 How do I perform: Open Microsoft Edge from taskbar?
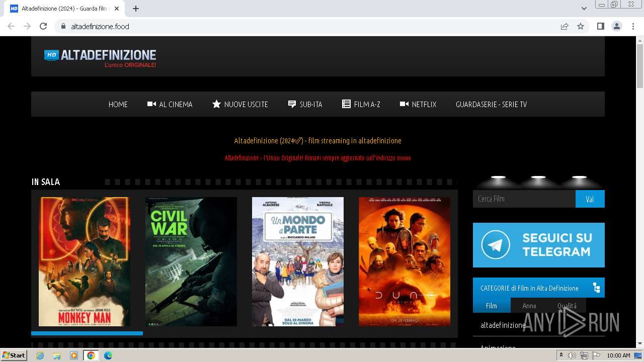(108, 355)
